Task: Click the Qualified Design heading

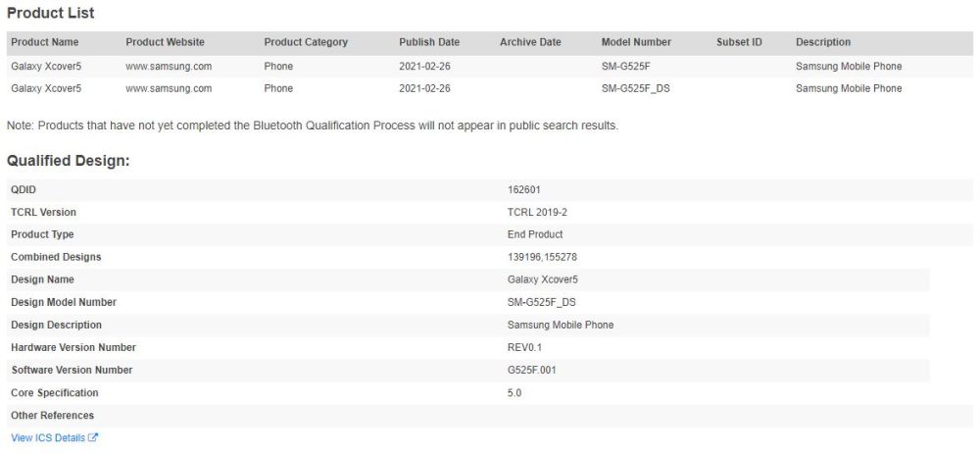Action: pyautogui.click(x=69, y=161)
